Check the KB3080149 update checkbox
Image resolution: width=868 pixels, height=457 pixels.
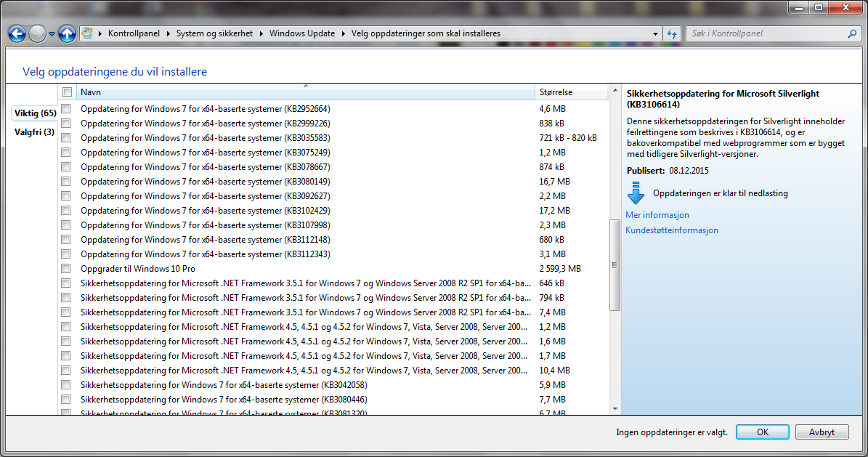[66, 181]
